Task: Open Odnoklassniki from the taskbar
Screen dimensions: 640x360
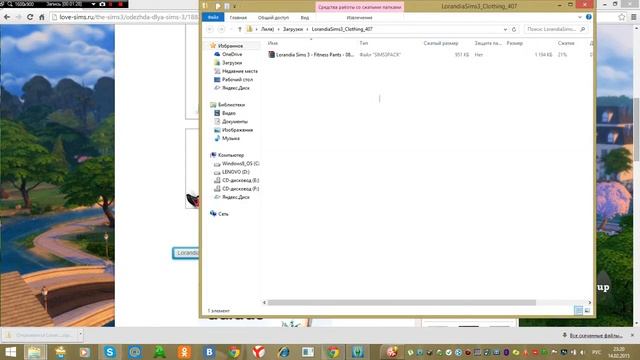Action: pyautogui.click(x=184, y=352)
